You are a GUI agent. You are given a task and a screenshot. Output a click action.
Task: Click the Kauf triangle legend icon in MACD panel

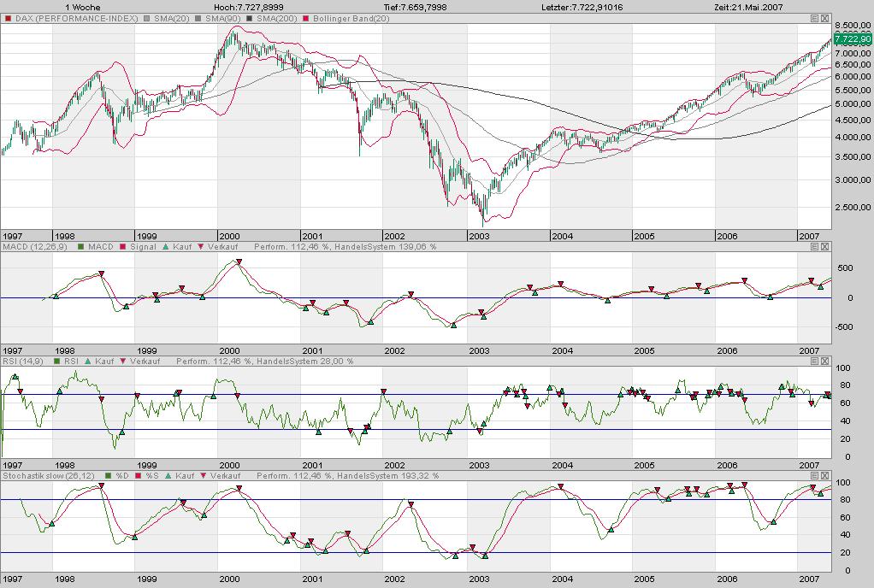[x=166, y=247]
